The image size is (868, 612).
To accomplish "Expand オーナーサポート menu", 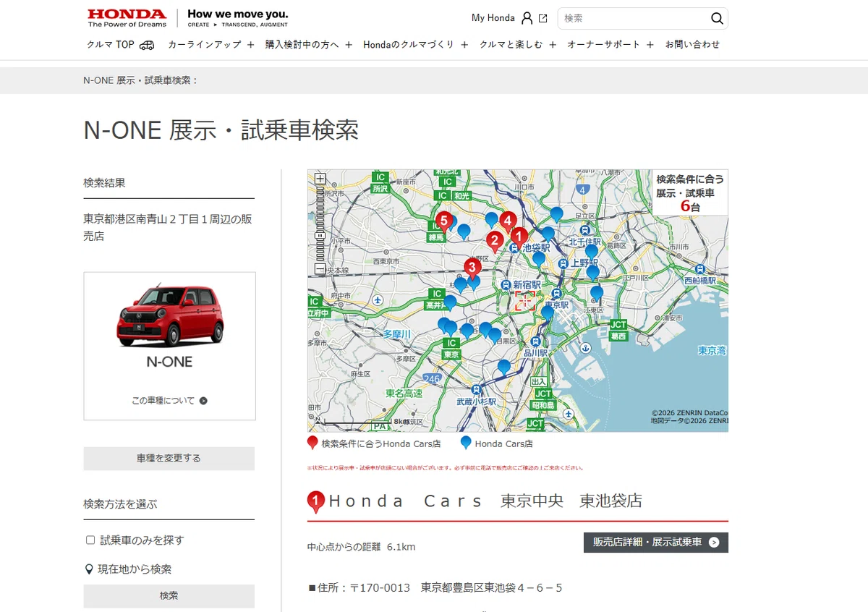I will coord(610,45).
